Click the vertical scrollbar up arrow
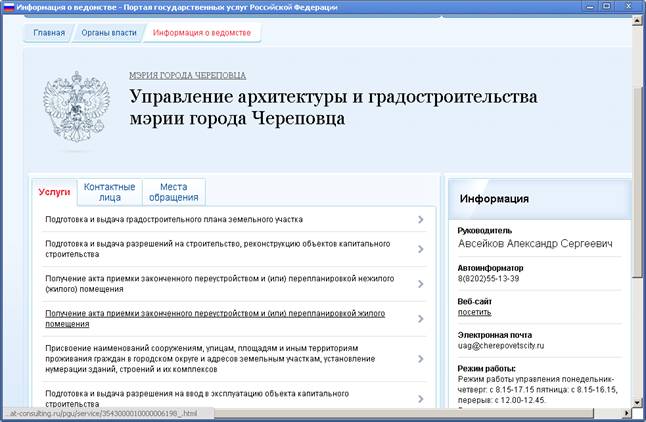The height and width of the screenshot is (422, 646). click(637, 21)
